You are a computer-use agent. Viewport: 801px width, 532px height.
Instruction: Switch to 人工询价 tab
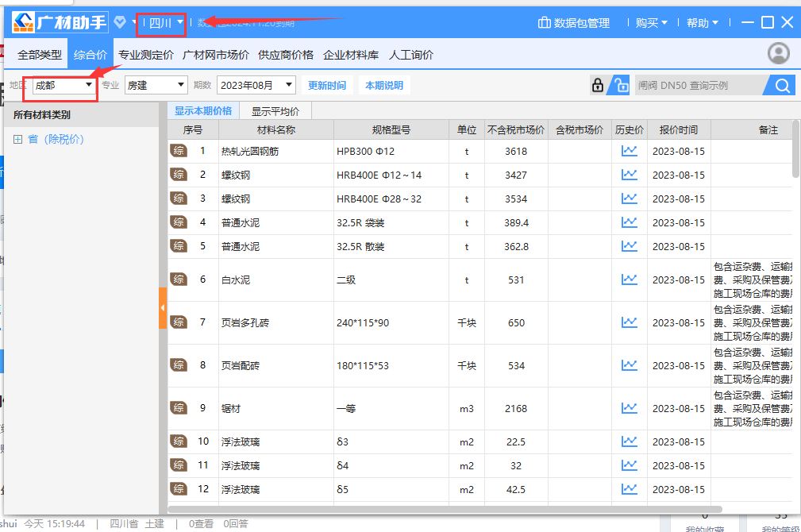(411, 55)
